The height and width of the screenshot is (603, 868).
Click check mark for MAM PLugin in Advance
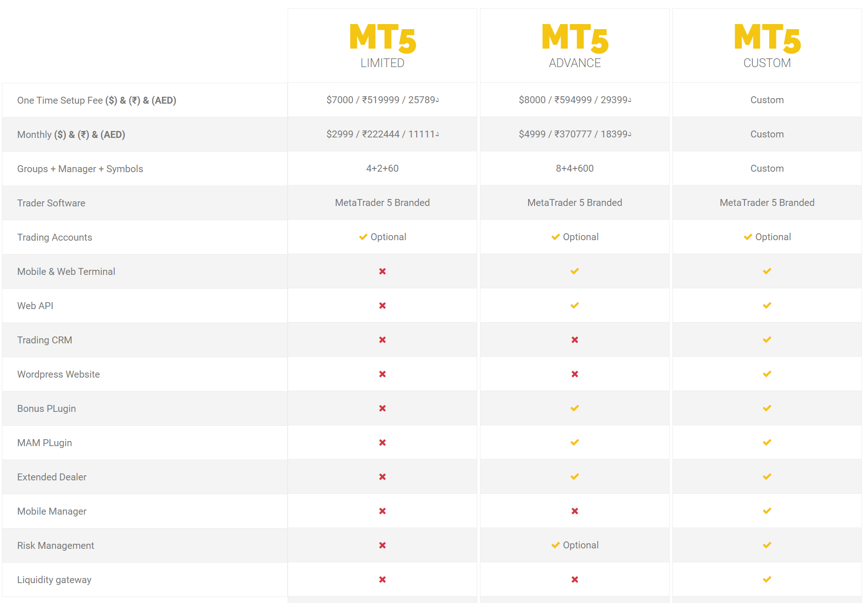pyautogui.click(x=575, y=442)
